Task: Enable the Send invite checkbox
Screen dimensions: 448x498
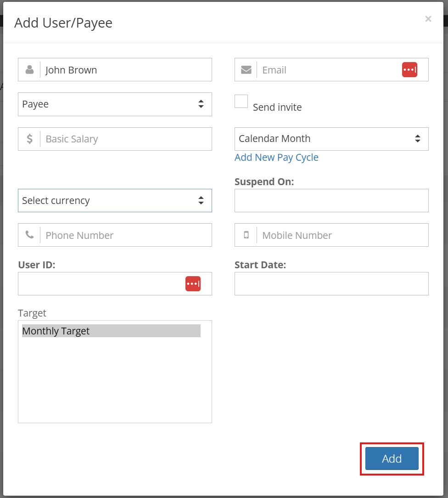Action: pos(241,102)
